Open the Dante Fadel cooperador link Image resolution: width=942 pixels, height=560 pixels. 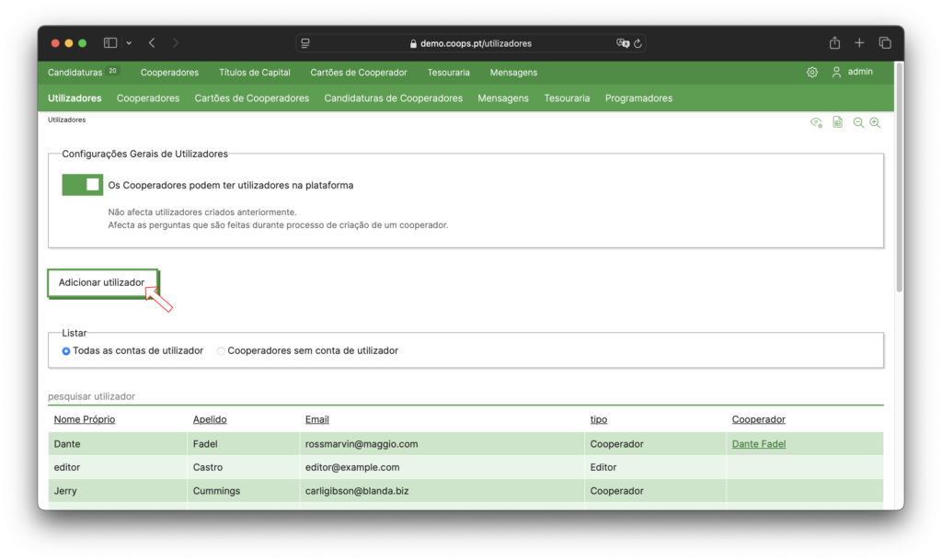point(759,444)
